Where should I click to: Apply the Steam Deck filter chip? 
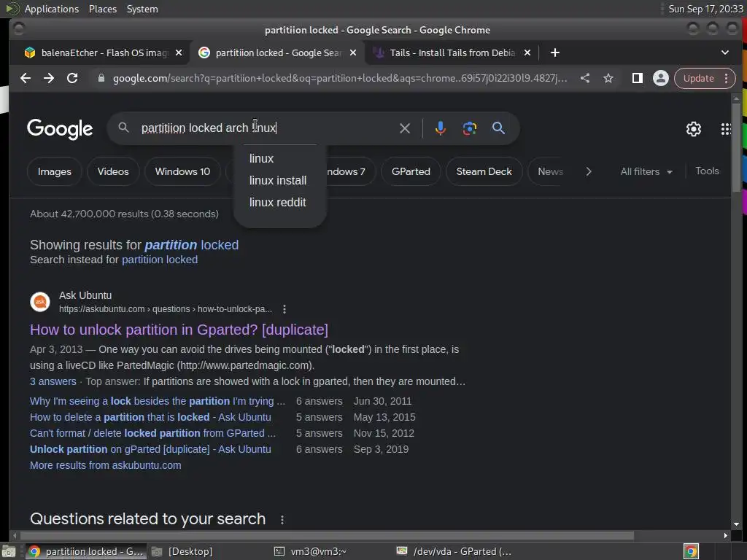(x=484, y=171)
